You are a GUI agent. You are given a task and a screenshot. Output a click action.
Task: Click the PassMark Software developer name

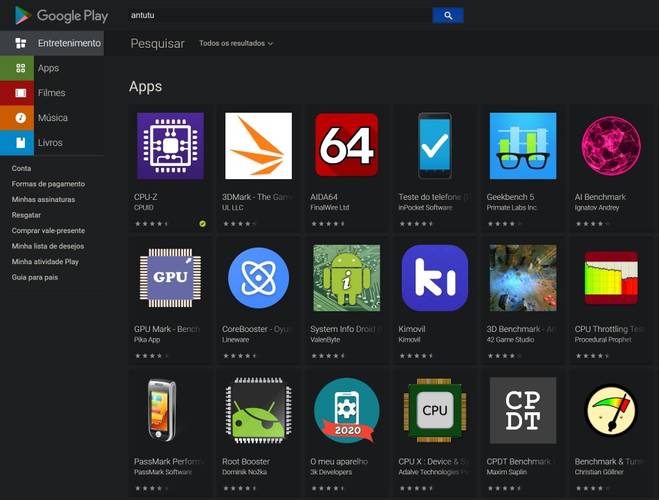(163, 472)
